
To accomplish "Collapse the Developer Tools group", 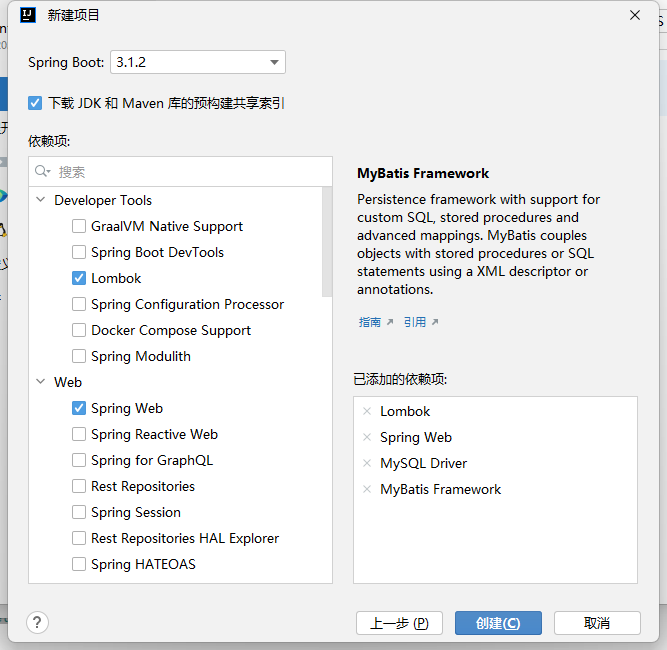I will click(40, 200).
